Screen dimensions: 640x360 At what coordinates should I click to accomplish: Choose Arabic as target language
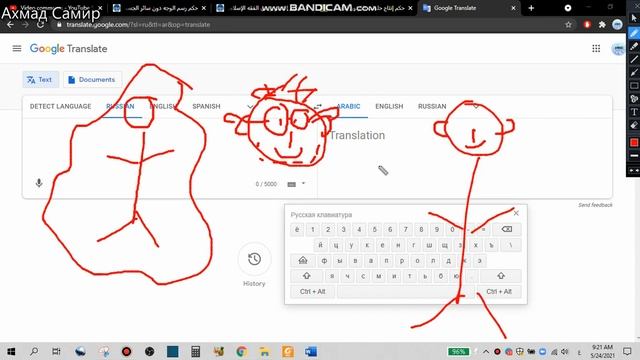click(x=348, y=107)
